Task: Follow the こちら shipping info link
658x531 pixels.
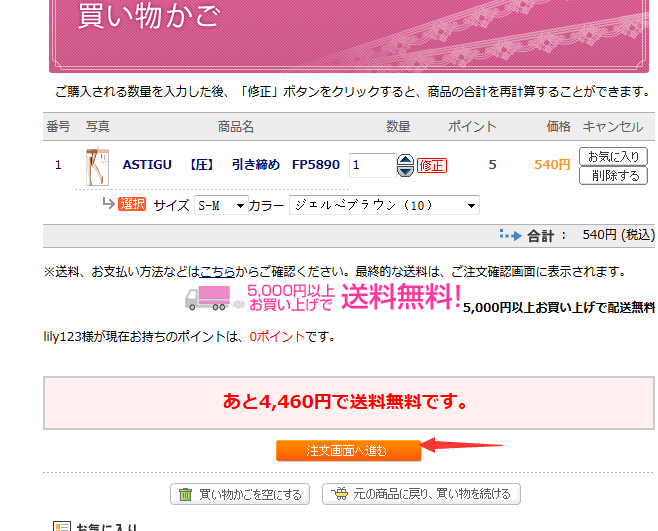Action: 218,271
